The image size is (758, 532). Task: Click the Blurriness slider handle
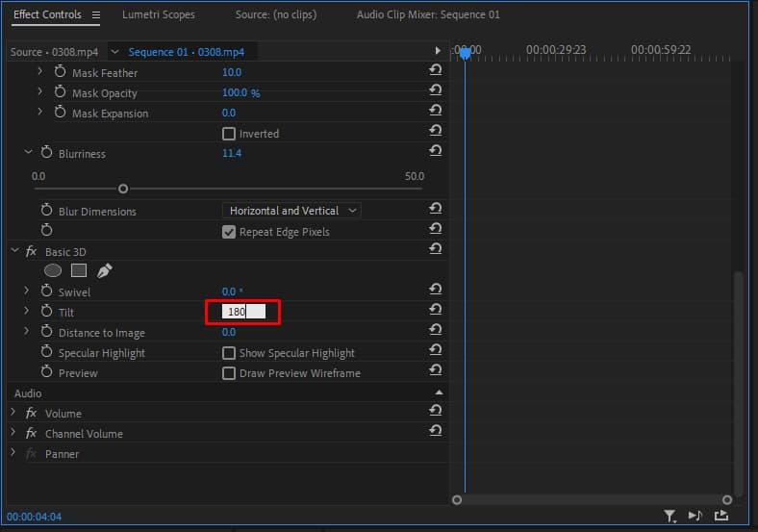pyautogui.click(x=123, y=189)
